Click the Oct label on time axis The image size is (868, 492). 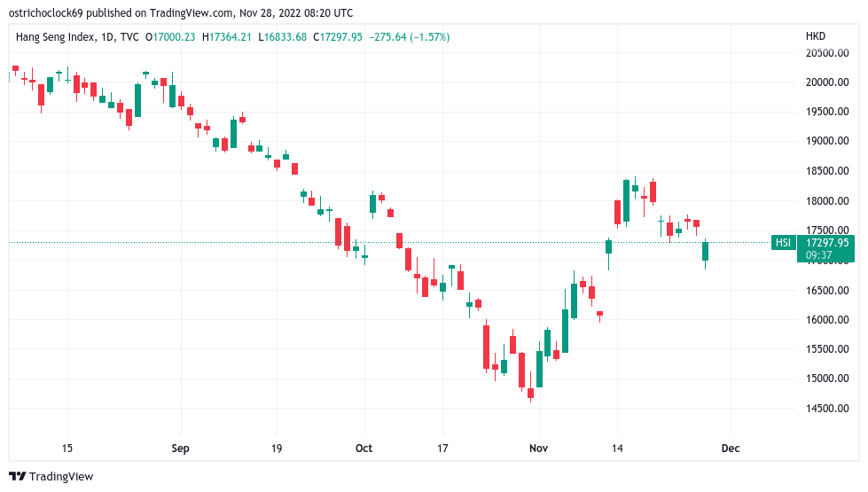click(364, 449)
